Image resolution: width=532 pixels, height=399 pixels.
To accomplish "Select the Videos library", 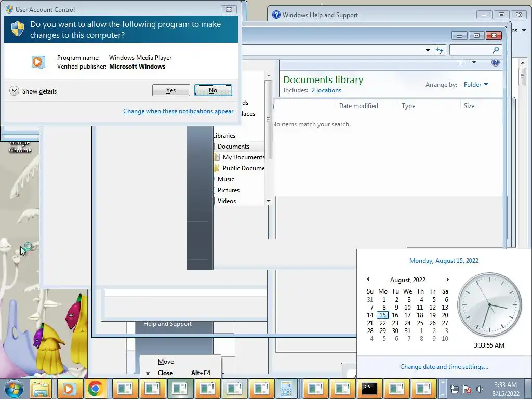I will point(227,201).
